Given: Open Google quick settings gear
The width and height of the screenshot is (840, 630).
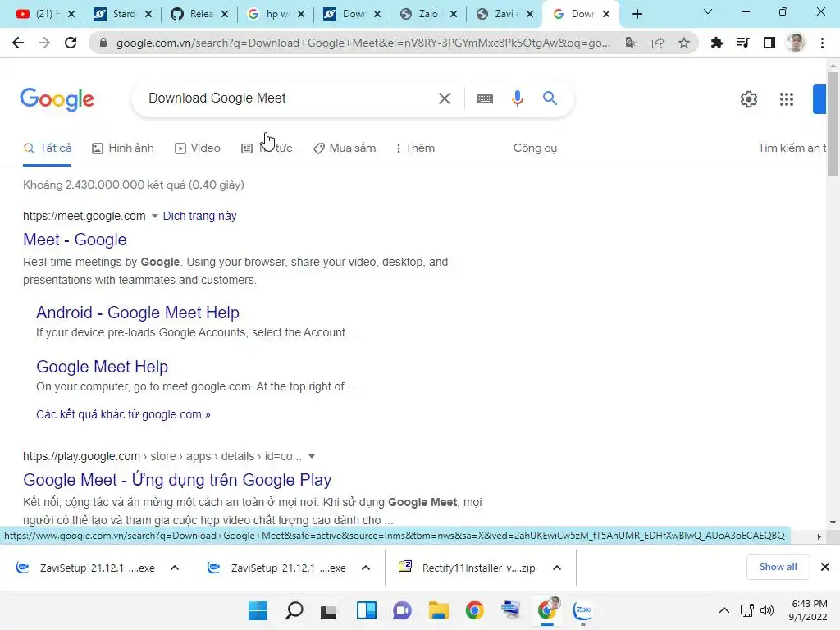Looking at the screenshot, I should pyautogui.click(x=749, y=99).
